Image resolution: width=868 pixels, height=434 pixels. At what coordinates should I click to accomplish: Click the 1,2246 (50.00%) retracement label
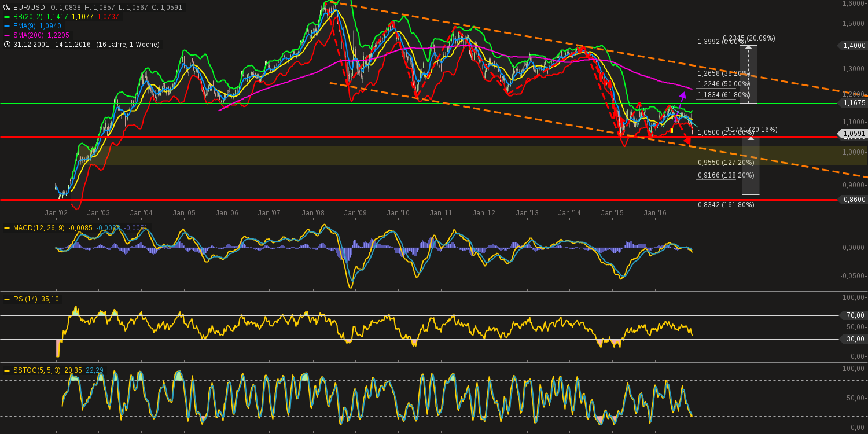[x=723, y=84]
